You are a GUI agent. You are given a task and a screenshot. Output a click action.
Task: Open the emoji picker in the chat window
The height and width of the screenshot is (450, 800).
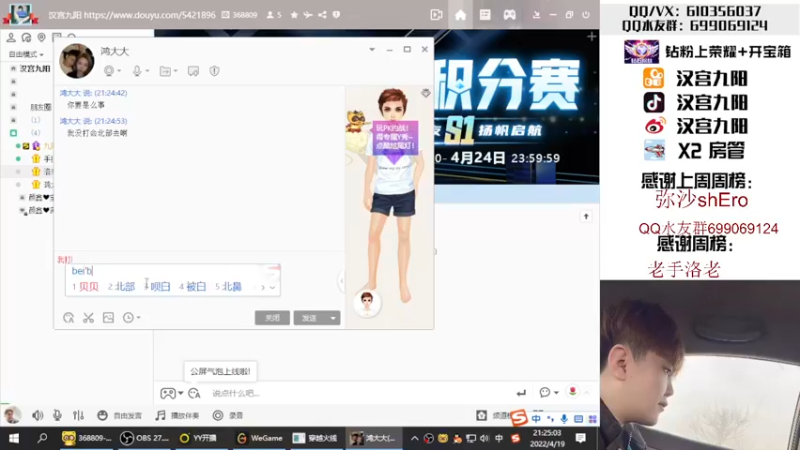(68, 318)
